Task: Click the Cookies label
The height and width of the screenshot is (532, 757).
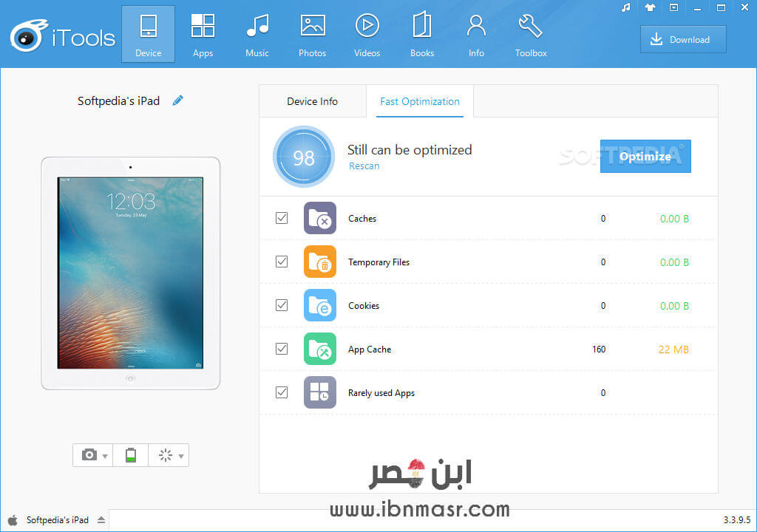Action: [x=364, y=306]
